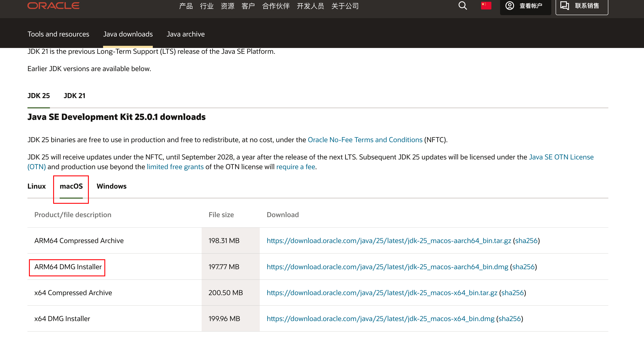Open Oracle No-Fee Terms and Conditions link

(365, 140)
